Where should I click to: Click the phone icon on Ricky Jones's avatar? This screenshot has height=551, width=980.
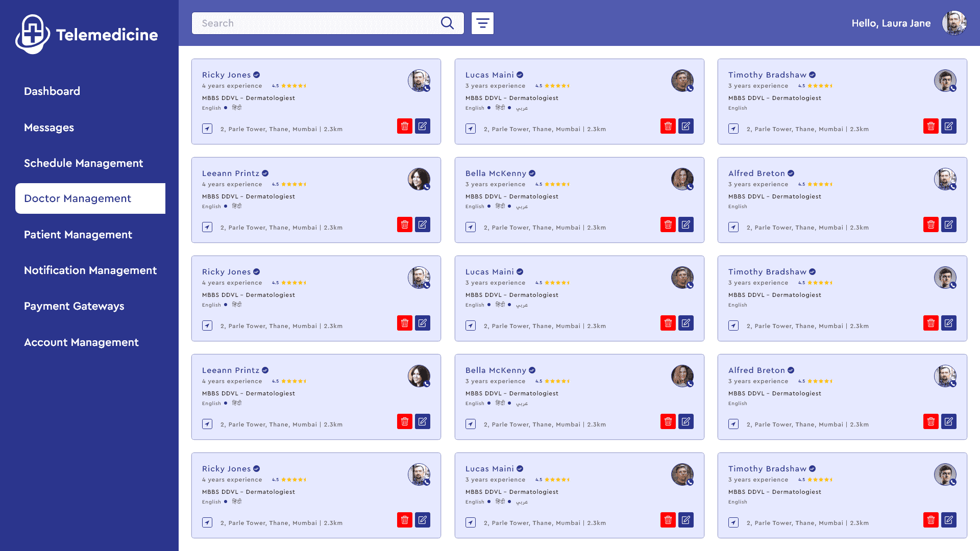(427, 89)
